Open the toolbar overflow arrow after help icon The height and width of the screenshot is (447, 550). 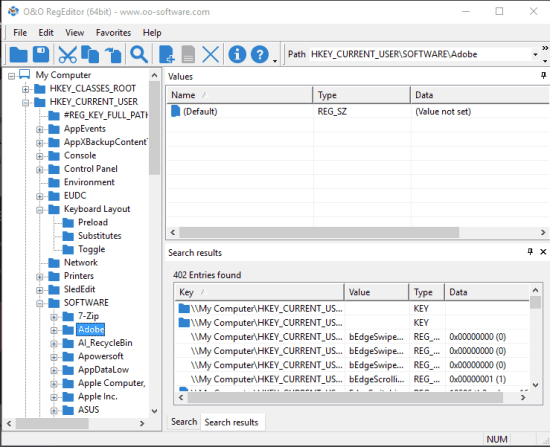pos(275,61)
